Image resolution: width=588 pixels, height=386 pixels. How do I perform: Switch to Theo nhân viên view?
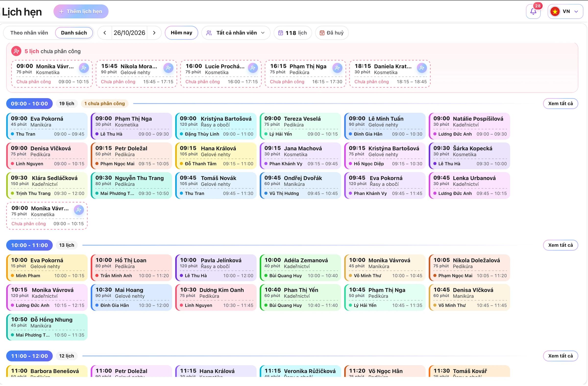(x=29, y=33)
